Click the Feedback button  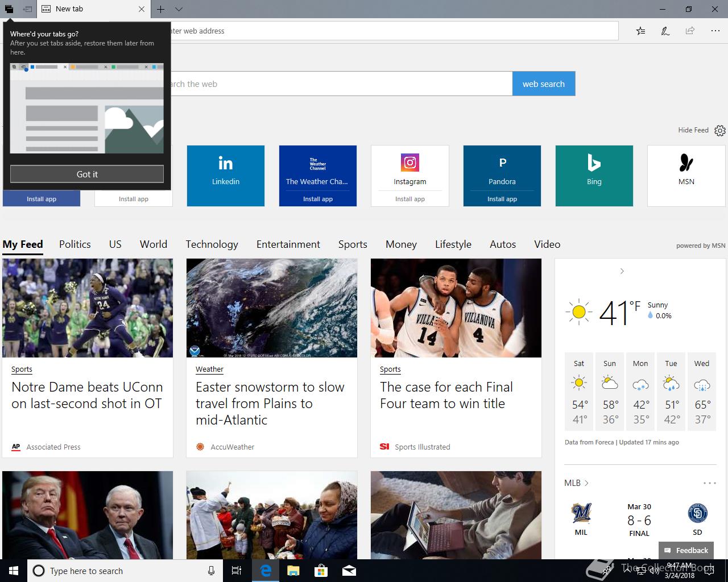pos(686,550)
